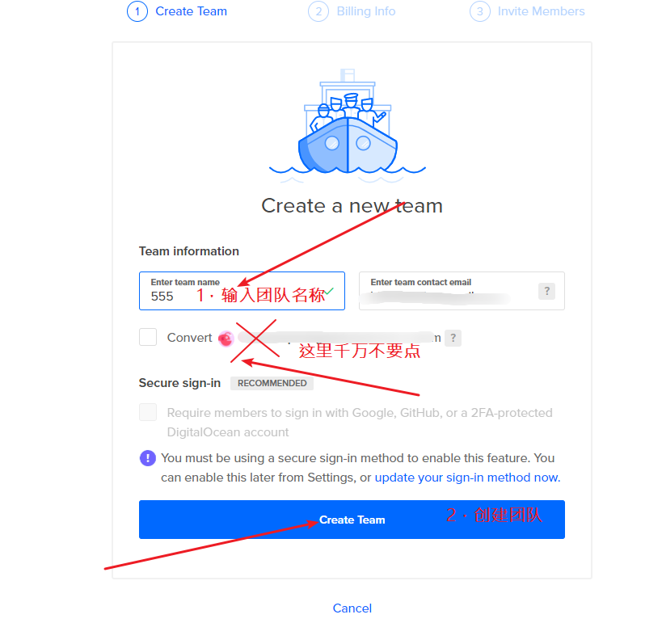Image resolution: width=662 pixels, height=644 pixels.
Task: Click the step 3 circle icon
Action: click(479, 11)
